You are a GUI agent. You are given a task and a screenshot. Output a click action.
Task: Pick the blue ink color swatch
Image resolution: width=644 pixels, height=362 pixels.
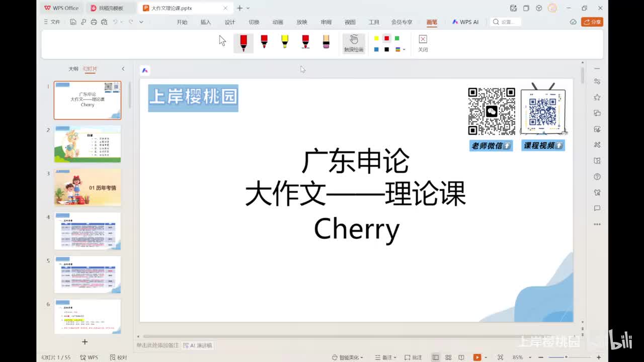tap(376, 49)
